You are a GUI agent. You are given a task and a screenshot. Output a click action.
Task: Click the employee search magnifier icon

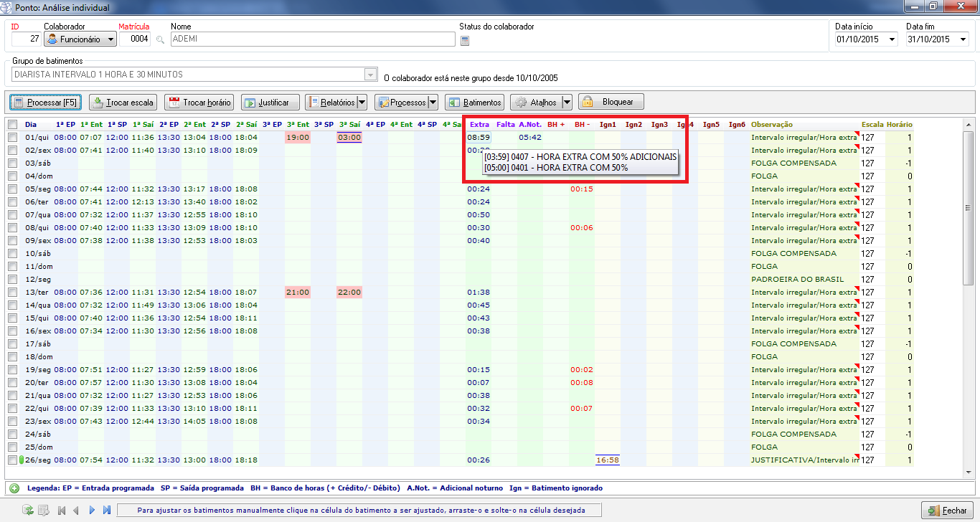160,40
